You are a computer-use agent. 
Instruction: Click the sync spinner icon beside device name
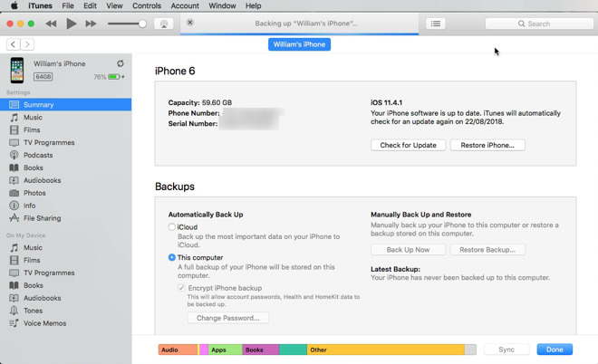pos(121,63)
